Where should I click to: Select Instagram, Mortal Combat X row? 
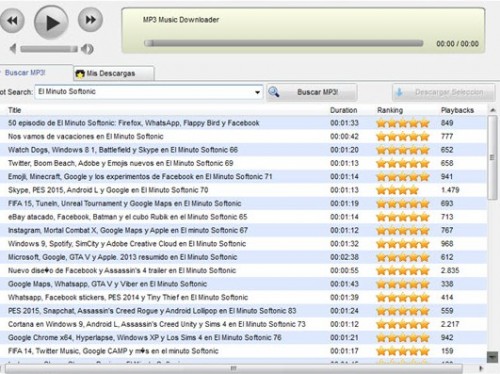point(243,230)
